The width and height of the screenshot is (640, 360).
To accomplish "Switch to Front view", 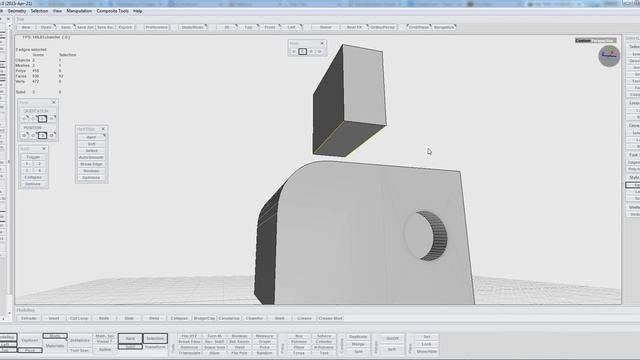I will pos(270,27).
